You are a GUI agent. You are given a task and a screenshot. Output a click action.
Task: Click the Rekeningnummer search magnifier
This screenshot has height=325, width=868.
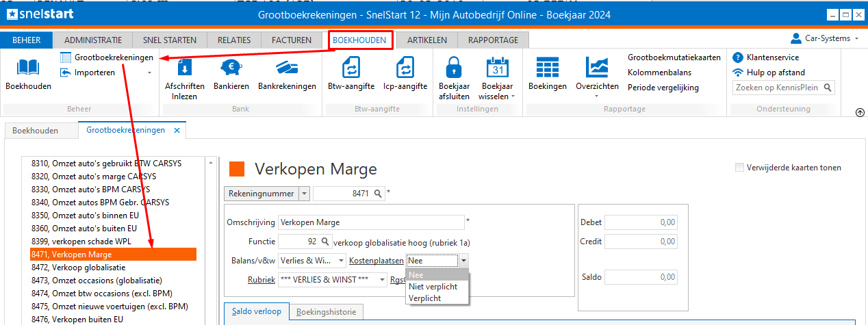(379, 194)
